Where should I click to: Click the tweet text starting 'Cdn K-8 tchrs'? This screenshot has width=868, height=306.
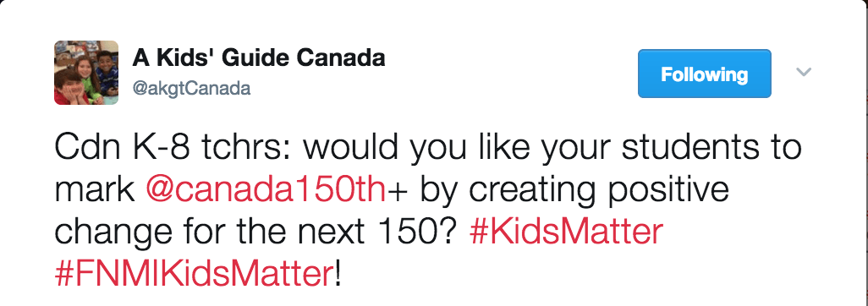427,210
